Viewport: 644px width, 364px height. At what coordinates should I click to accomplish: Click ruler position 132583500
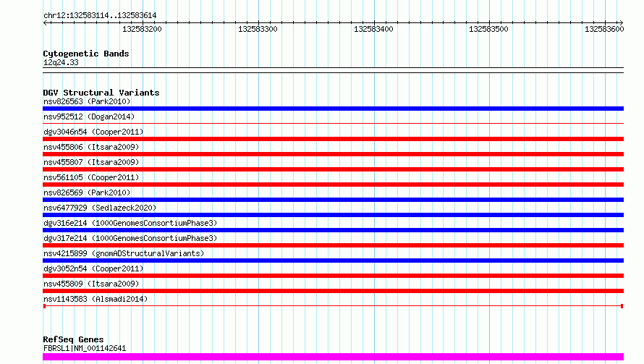(x=488, y=29)
